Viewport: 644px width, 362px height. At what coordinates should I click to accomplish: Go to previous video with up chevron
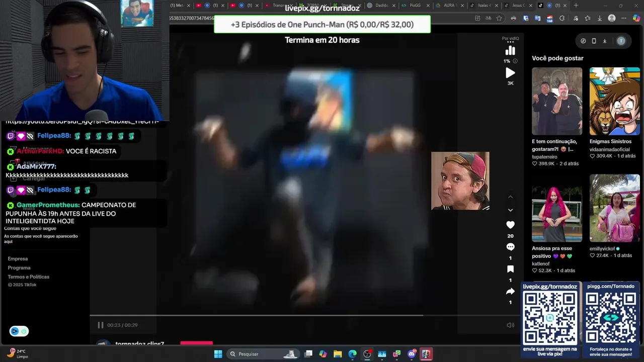click(510, 197)
